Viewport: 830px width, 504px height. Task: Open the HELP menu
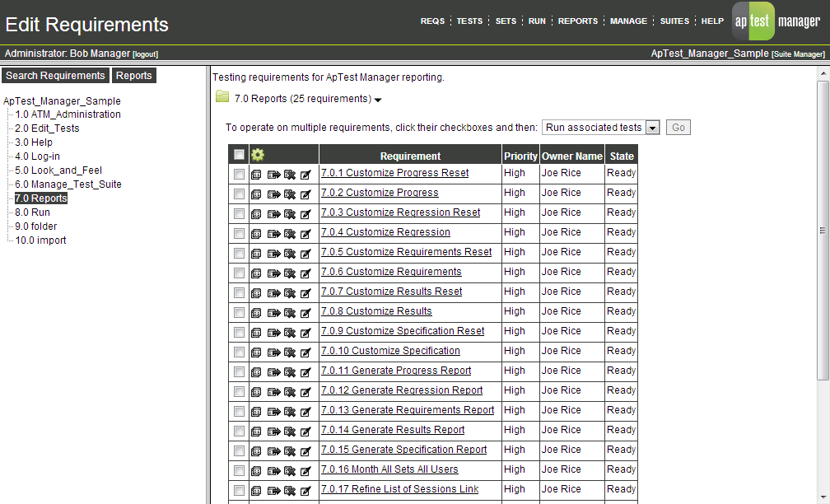712,21
